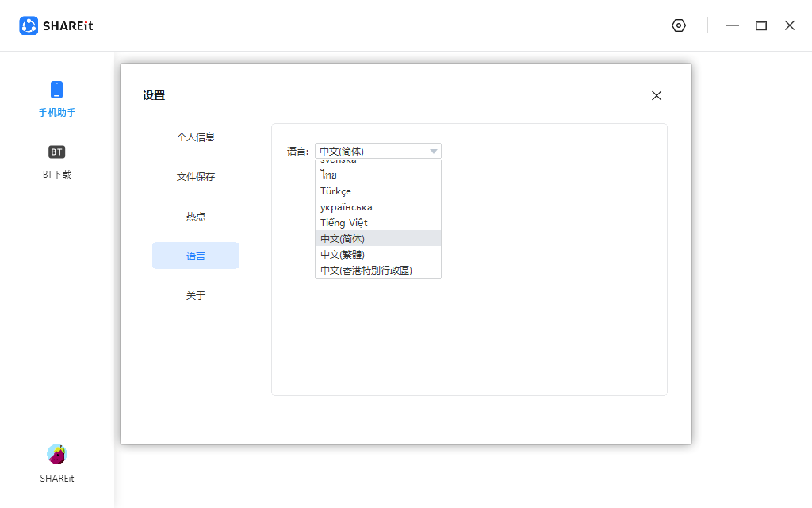This screenshot has height=508, width=812.
Task: Choose ไทย from language list
Action: tap(378, 175)
